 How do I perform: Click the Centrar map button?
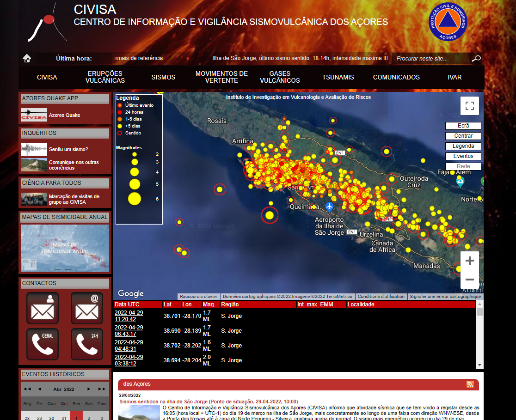(x=463, y=136)
